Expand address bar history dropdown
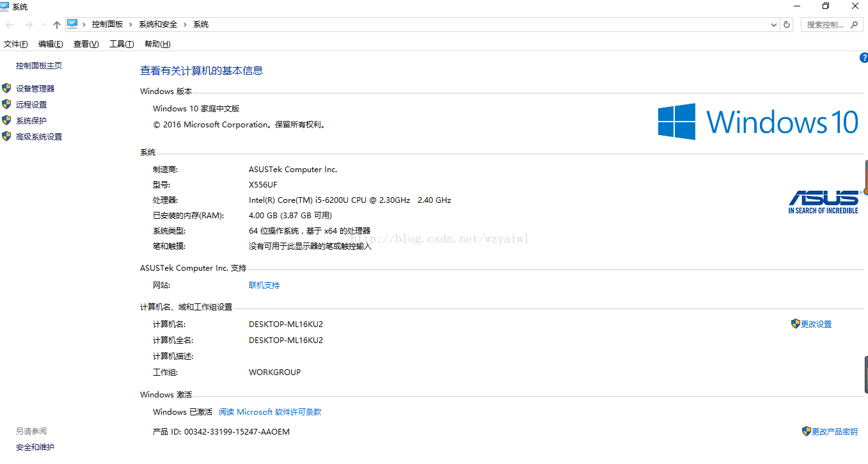Image resolution: width=868 pixels, height=464 pixels. tap(774, 25)
